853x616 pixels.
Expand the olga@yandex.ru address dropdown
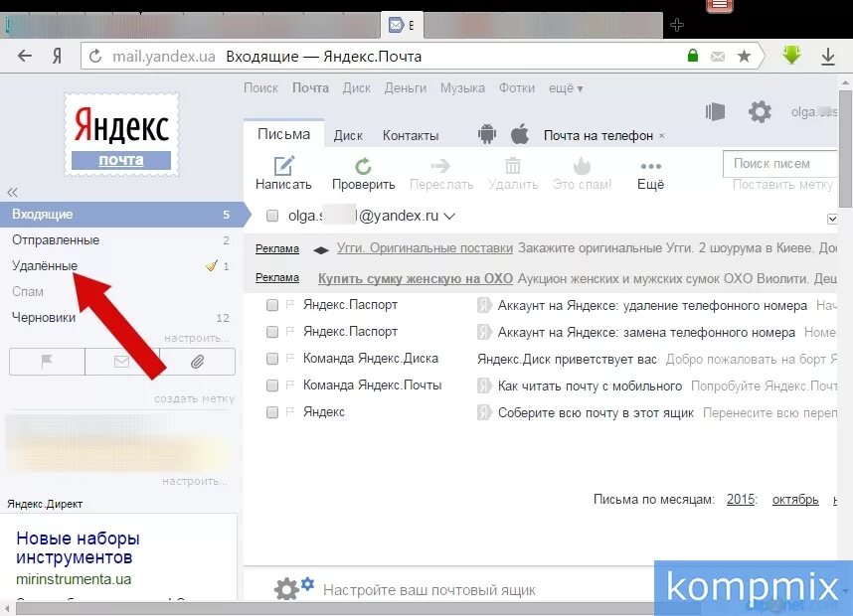(x=449, y=217)
